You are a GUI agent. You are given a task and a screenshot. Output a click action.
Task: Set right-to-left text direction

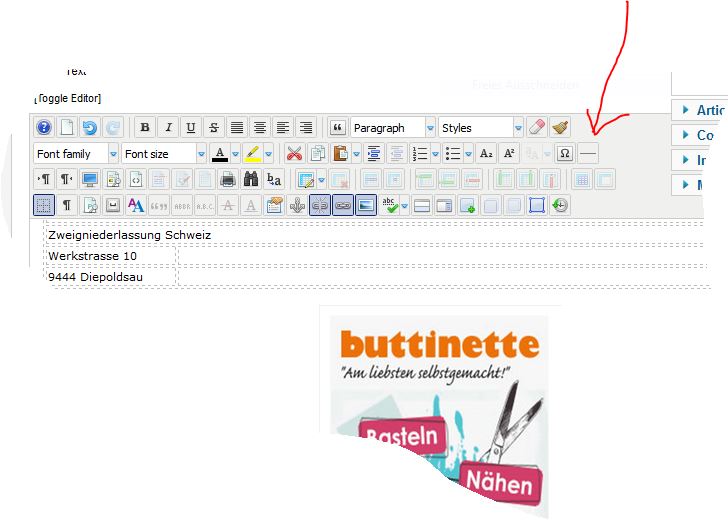(x=67, y=179)
